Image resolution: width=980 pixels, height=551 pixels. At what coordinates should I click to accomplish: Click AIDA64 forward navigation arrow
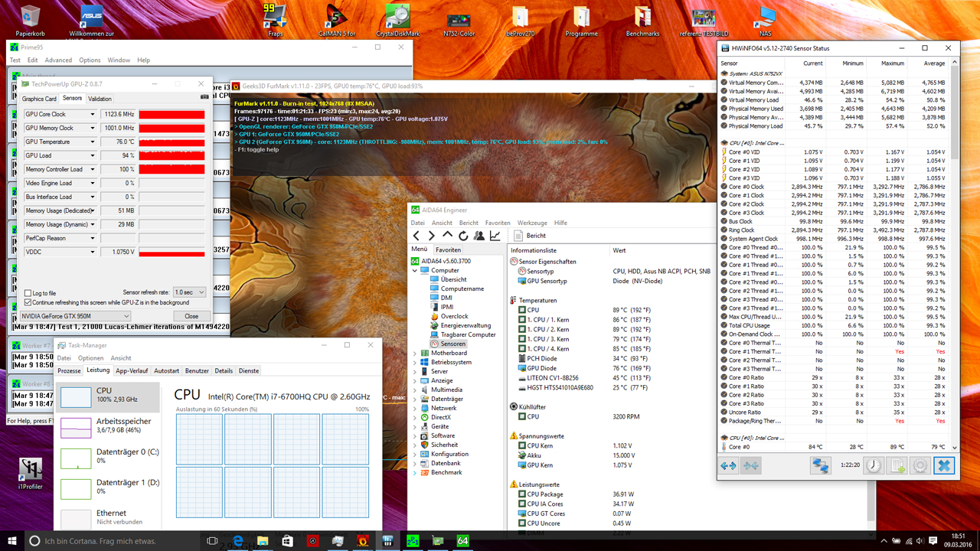pyautogui.click(x=432, y=236)
